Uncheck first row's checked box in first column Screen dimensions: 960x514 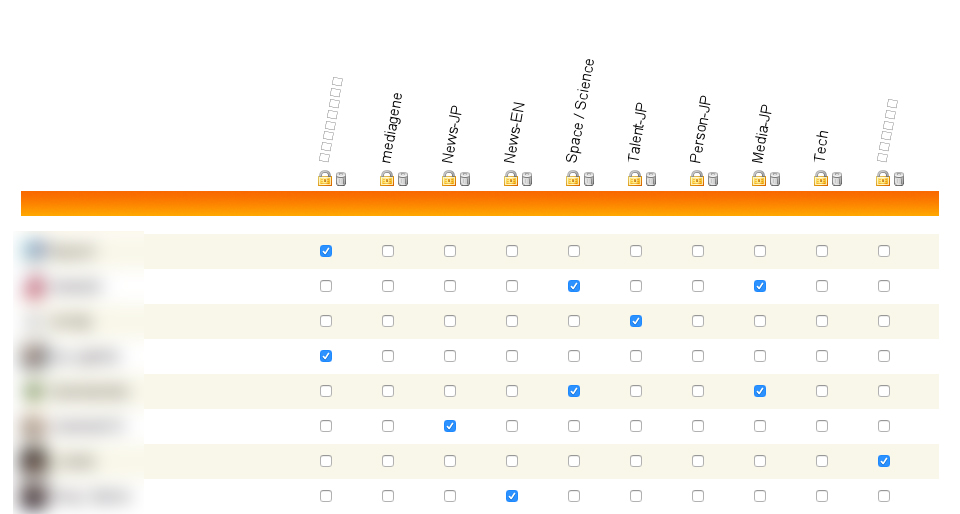[x=326, y=251]
